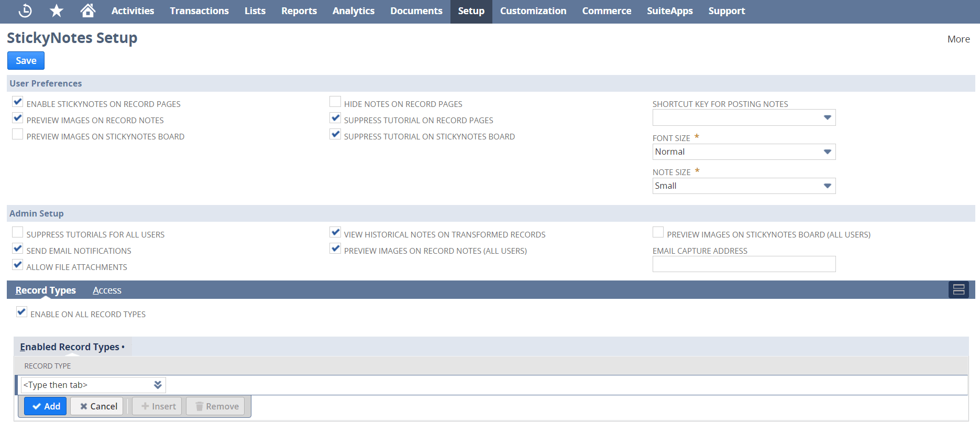Toggle Preview Images on Record Notes (All Users)

(x=335, y=249)
